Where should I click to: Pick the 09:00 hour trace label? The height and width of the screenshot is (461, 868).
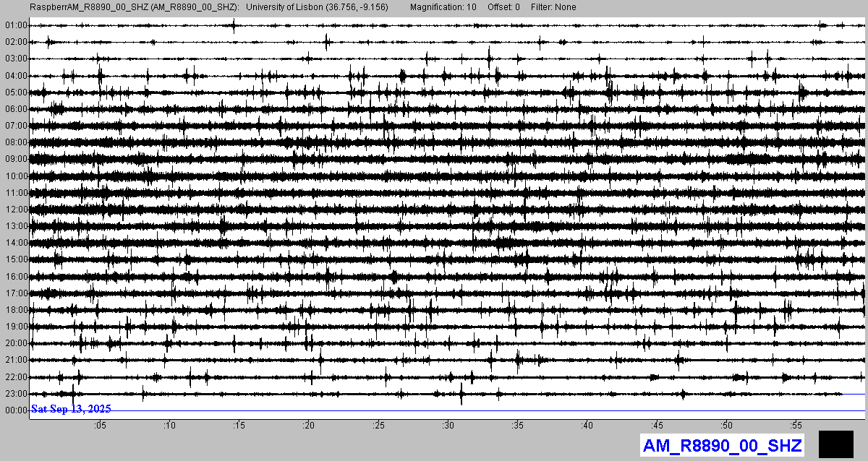point(15,159)
